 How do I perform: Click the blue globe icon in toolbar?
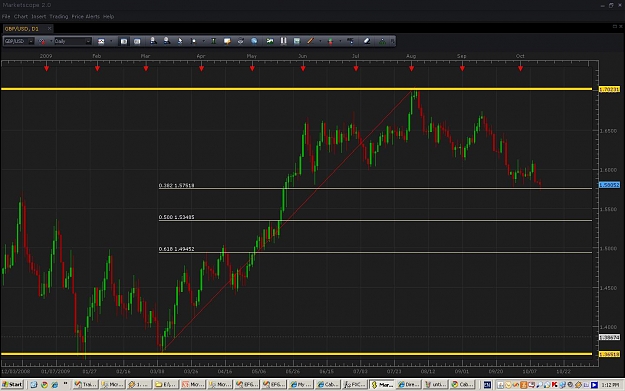click(x=254, y=41)
